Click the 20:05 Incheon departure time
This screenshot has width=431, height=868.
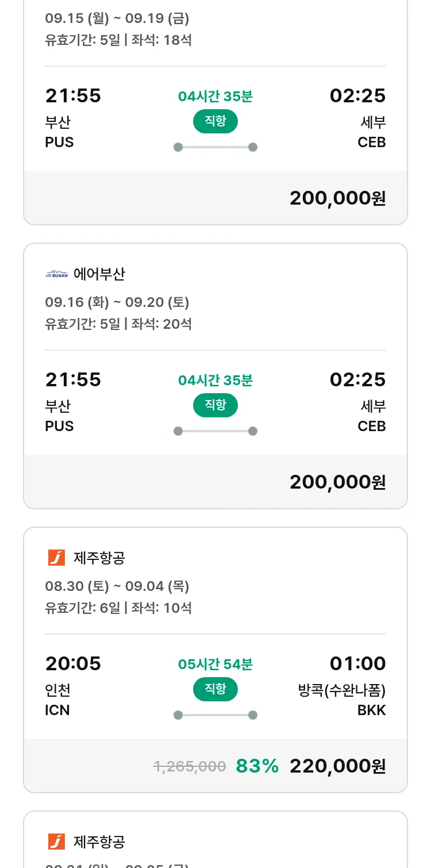73,664
